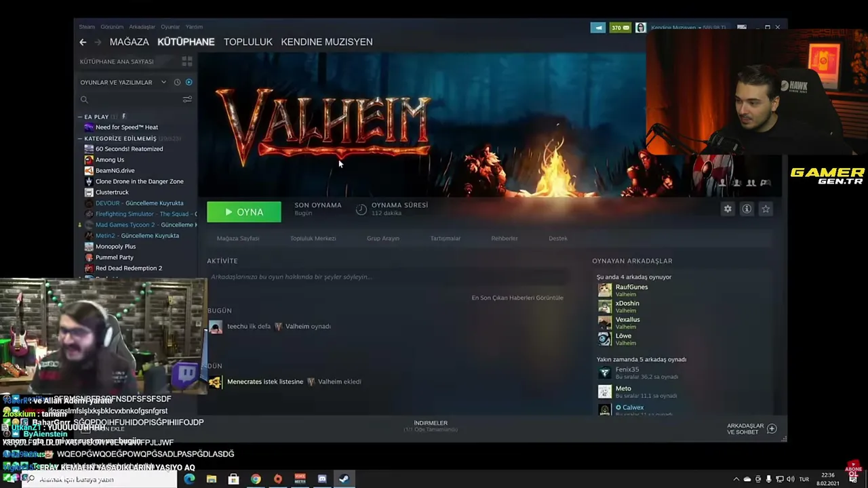
Task: Switch library to grid view icon
Action: click(x=187, y=62)
